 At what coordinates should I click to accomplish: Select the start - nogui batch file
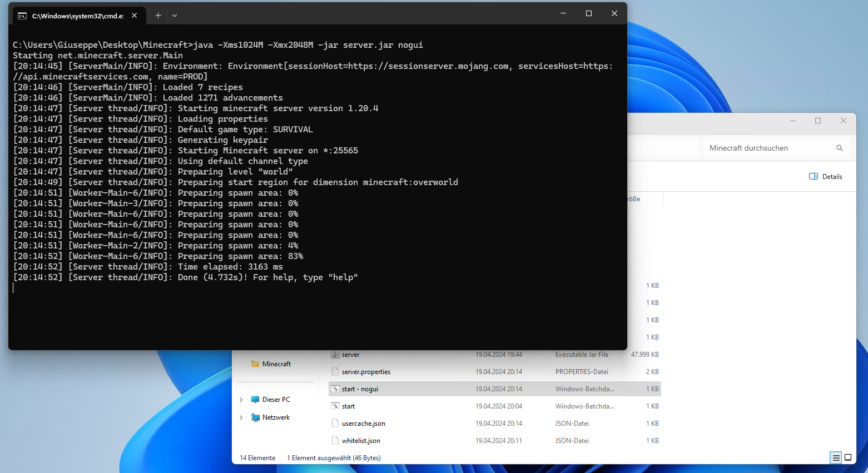click(495, 389)
